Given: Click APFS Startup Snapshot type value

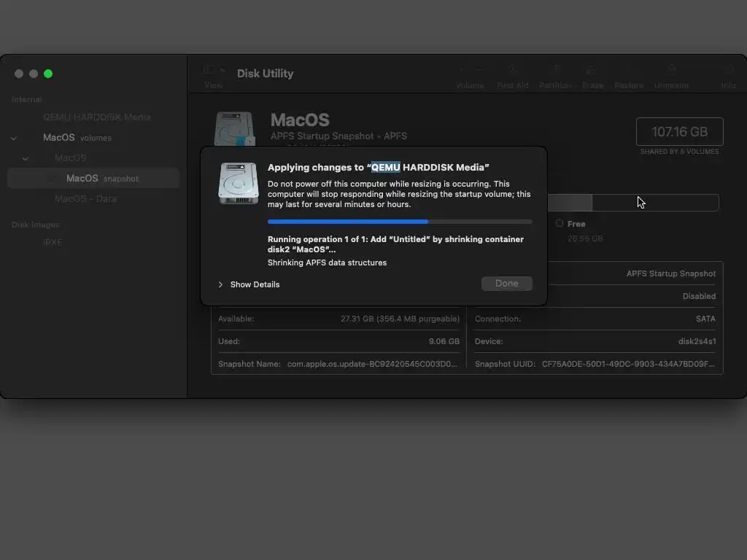Looking at the screenshot, I should click(671, 274).
